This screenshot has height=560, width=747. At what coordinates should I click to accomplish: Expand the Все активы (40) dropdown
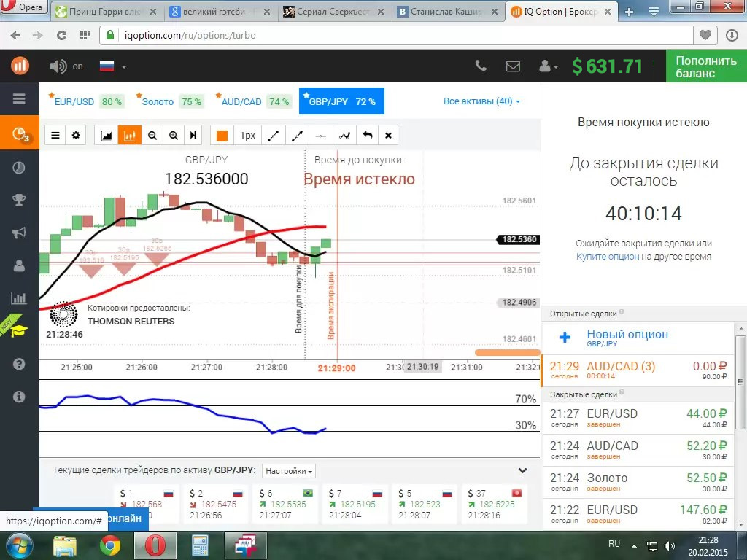click(x=481, y=101)
